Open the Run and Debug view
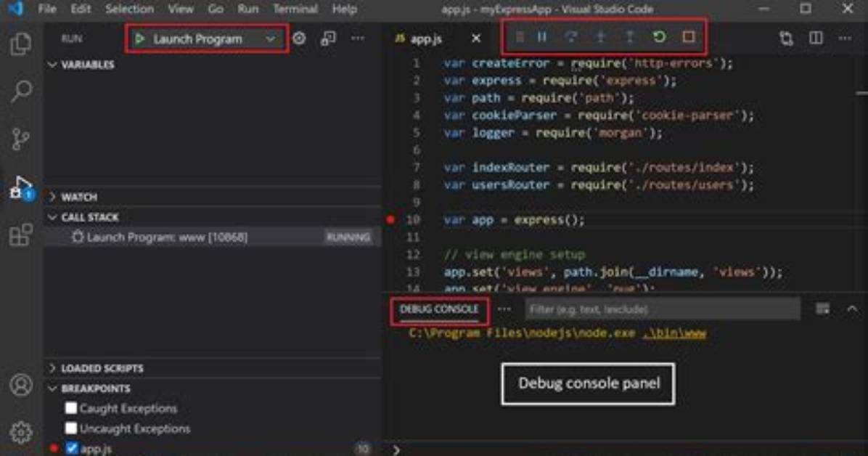This screenshot has width=868, height=456. pyautogui.click(x=22, y=187)
